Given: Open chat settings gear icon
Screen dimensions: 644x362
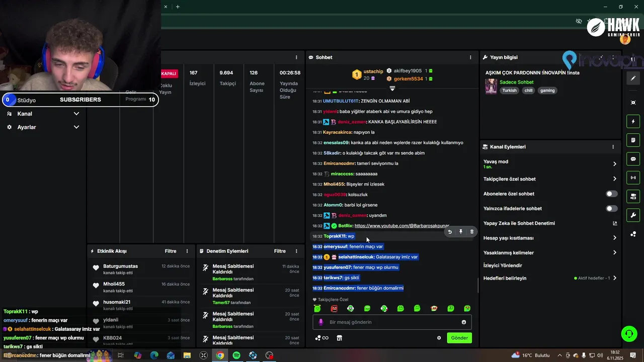Looking at the screenshot, I should coord(439,338).
